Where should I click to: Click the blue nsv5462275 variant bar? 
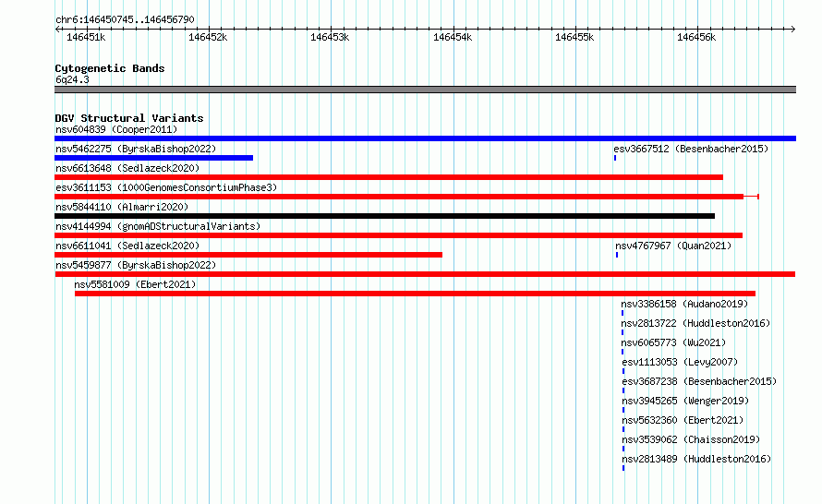(153, 158)
